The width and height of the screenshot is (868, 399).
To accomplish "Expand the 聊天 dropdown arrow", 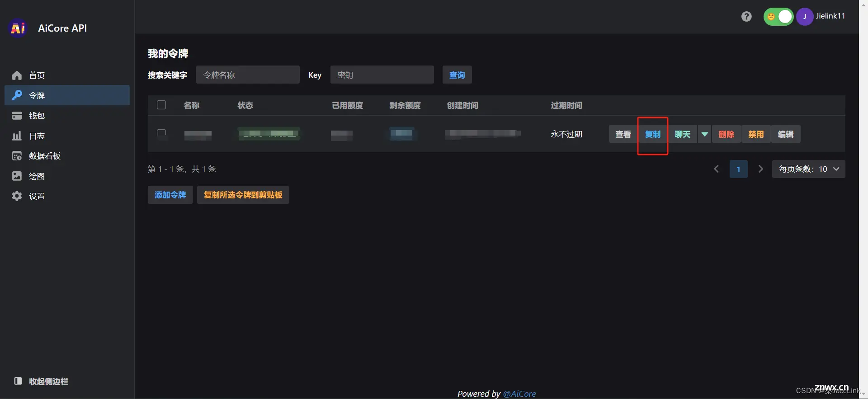I will pyautogui.click(x=705, y=134).
